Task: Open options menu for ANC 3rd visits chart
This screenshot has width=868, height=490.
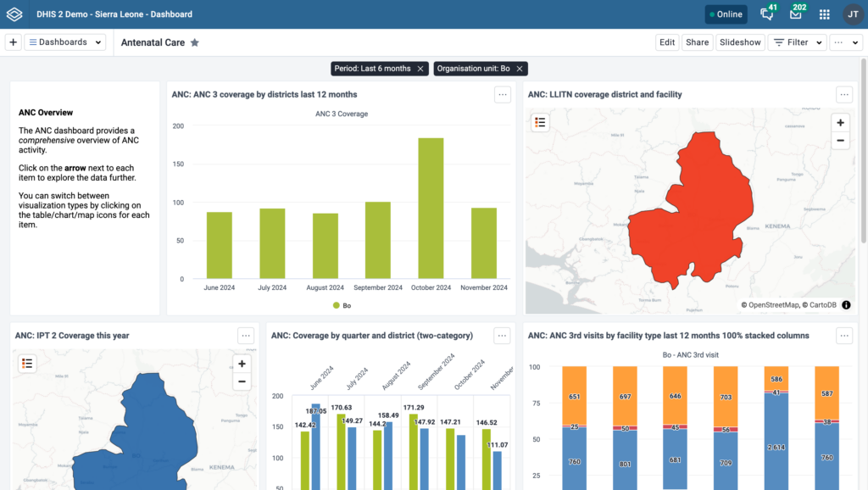Action: (844, 336)
